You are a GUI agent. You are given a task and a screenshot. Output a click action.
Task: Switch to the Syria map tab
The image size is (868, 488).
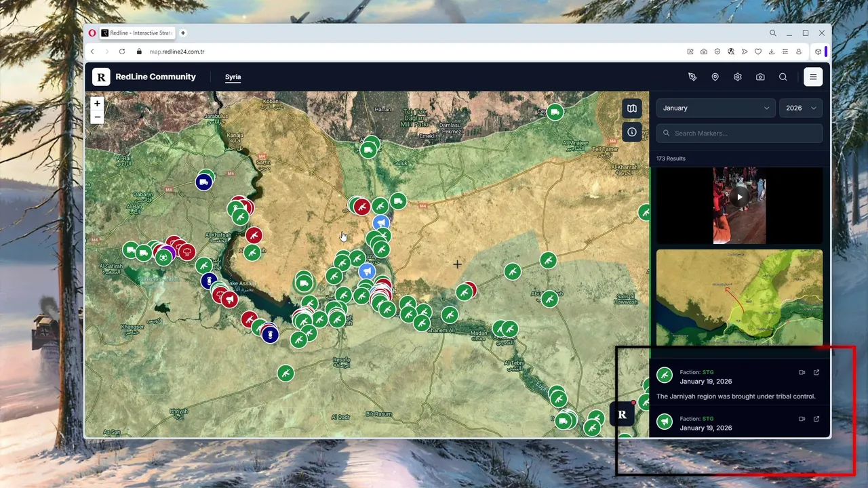click(x=233, y=77)
